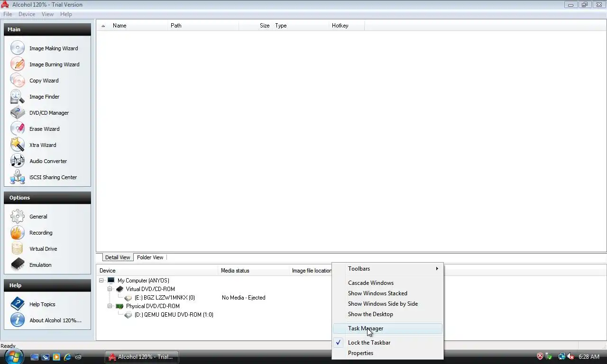Click the Alcohol 120% taskbar button

coord(142,357)
